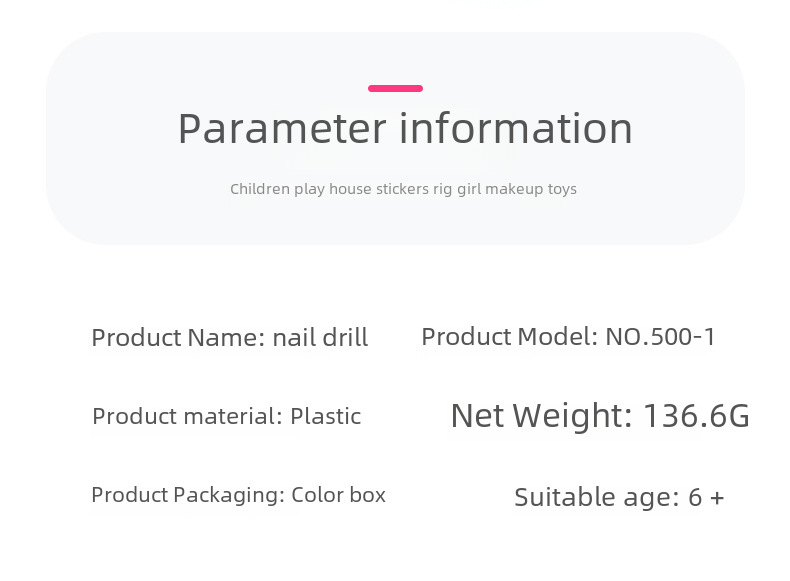The height and width of the screenshot is (581, 790).
Task: Click the word "stickers" in the subtitle
Action: point(402,189)
